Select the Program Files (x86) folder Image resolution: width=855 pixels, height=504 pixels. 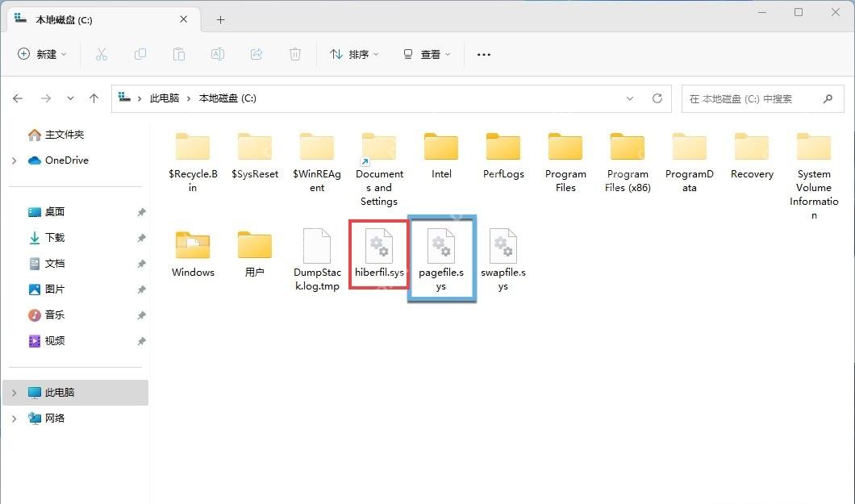pyautogui.click(x=628, y=162)
